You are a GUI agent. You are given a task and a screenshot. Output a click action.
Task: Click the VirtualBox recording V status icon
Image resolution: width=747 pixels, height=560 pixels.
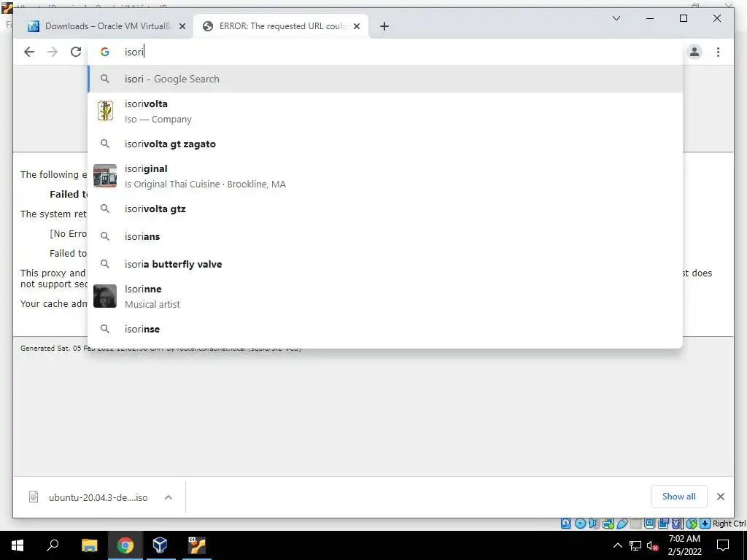tap(676, 524)
